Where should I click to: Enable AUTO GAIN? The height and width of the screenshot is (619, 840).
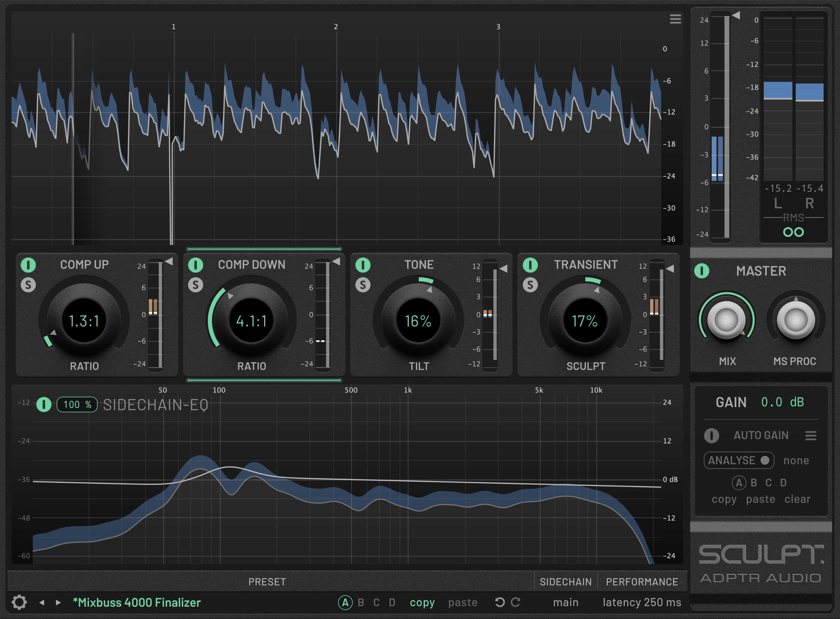coord(711,436)
